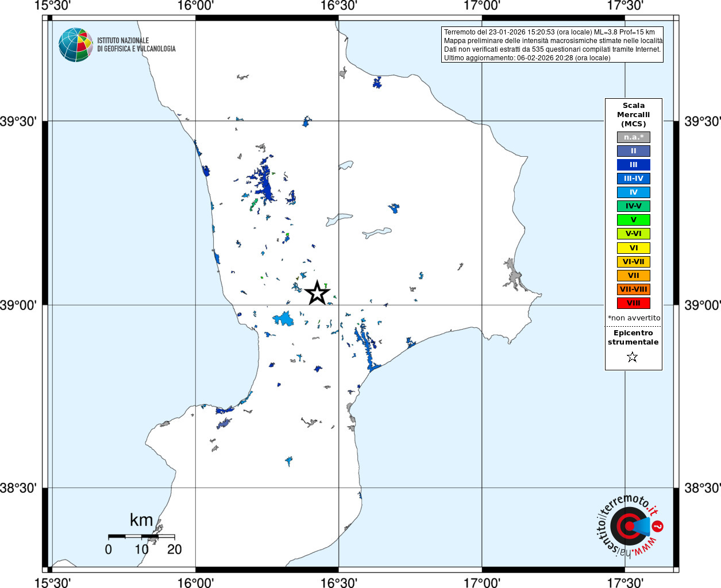Click the bottom 15°30' longitude label
The height and width of the screenshot is (588, 721).
[52, 583]
